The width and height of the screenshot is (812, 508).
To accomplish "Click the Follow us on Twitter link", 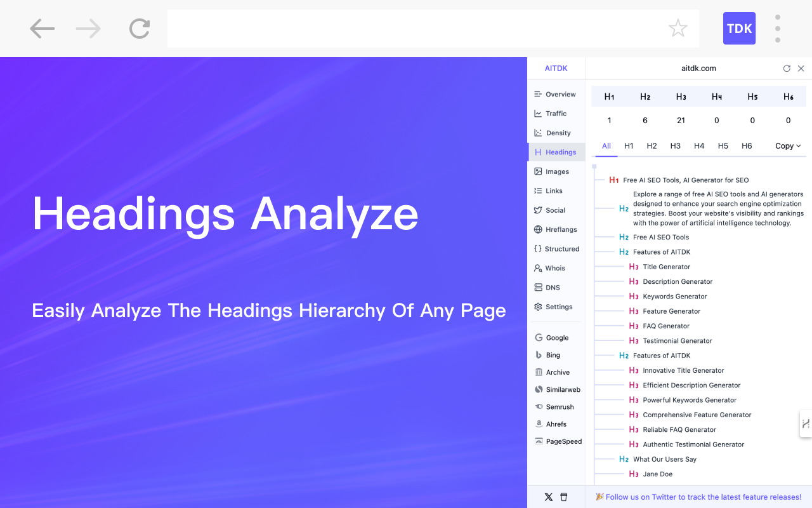I will (x=698, y=497).
